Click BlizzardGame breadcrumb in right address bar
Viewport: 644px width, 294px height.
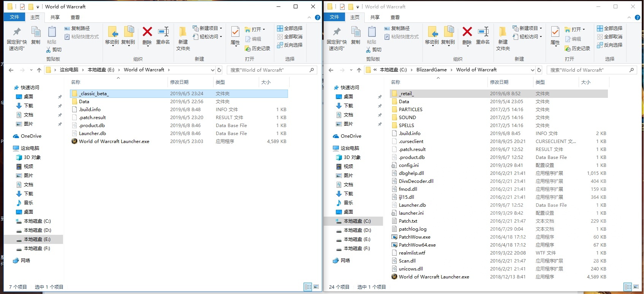pyautogui.click(x=432, y=70)
